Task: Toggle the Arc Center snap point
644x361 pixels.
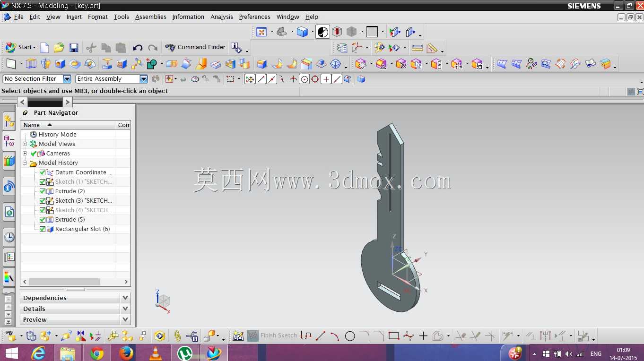Action: coord(305,79)
